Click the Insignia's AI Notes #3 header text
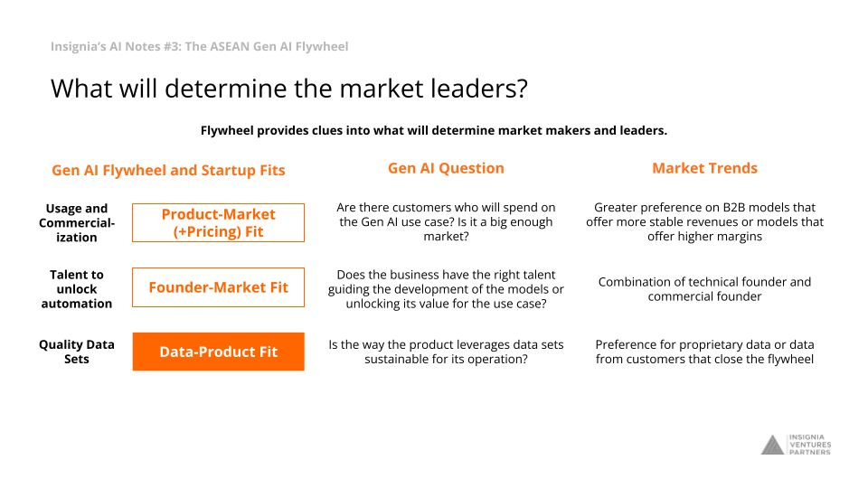The width and height of the screenshot is (868, 488). [x=199, y=46]
